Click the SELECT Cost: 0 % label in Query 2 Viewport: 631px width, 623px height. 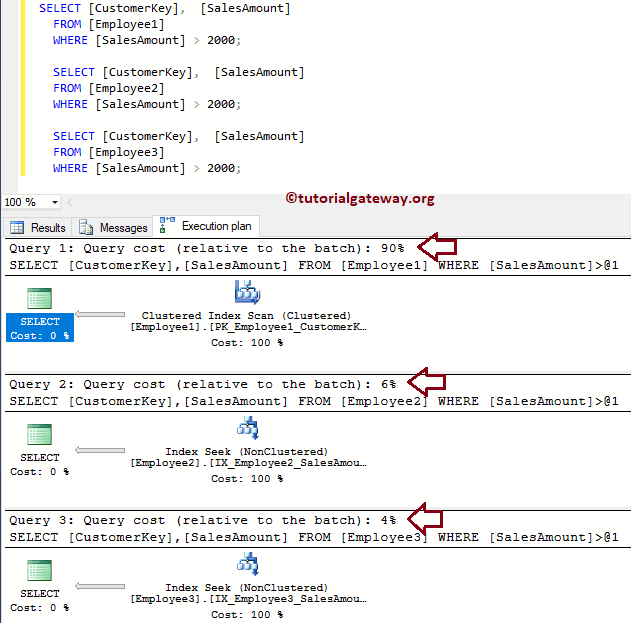40,464
